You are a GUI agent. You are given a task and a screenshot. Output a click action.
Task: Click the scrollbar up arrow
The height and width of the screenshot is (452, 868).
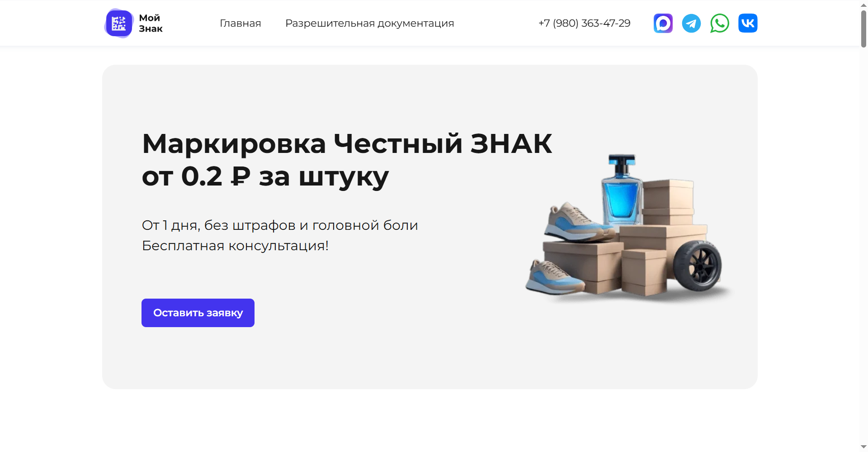[x=863, y=4]
